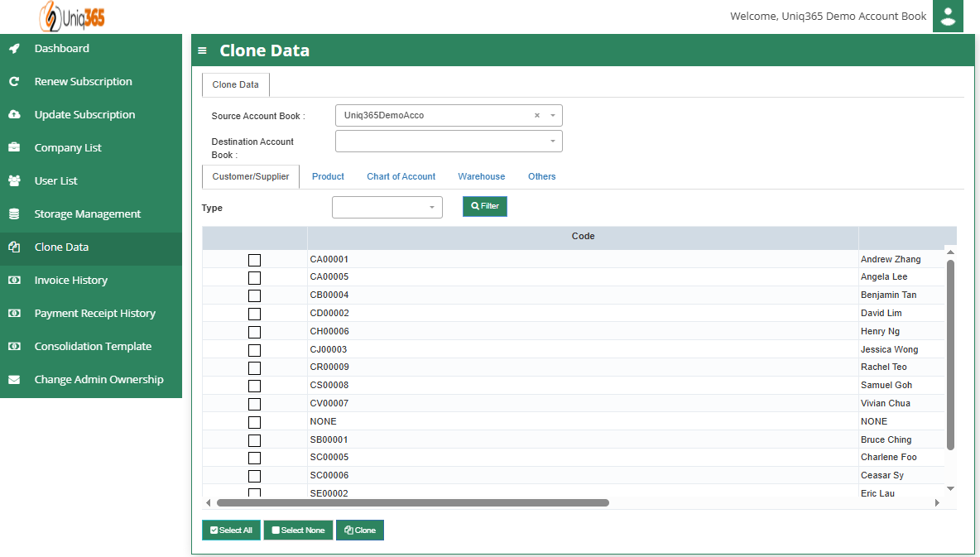Viewport: 980px width, 557px height.
Task: Toggle the hamburger menu icon
Action: click(202, 50)
